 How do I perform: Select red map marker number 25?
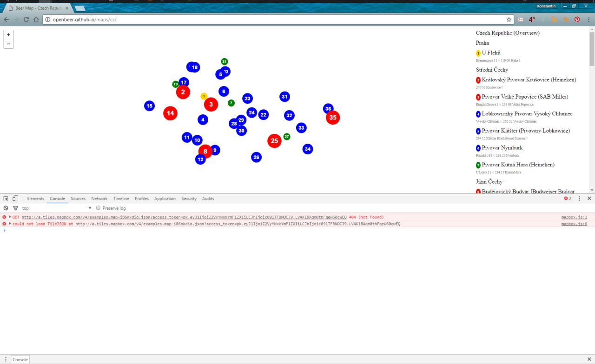[274, 141]
